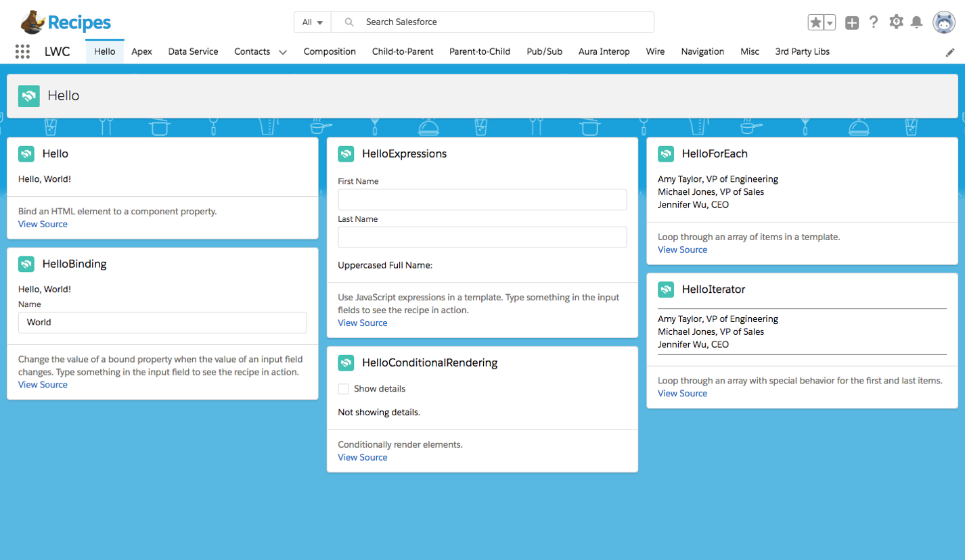Screen dimensions: 965x560
Task: Click the user profile avatar
Action: click(943, 22)
